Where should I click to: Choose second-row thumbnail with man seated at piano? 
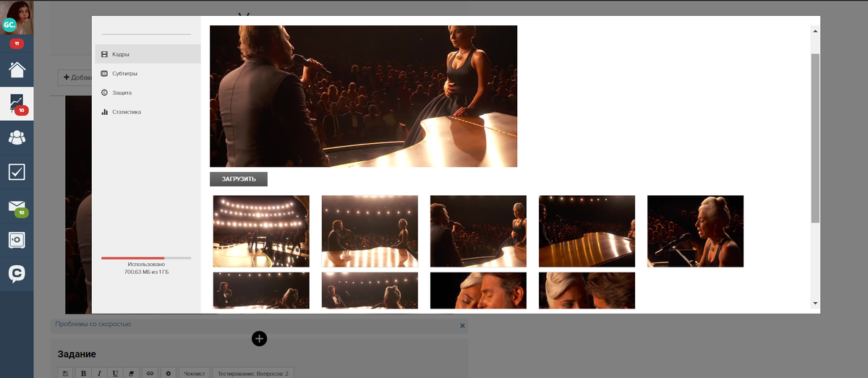370,291
